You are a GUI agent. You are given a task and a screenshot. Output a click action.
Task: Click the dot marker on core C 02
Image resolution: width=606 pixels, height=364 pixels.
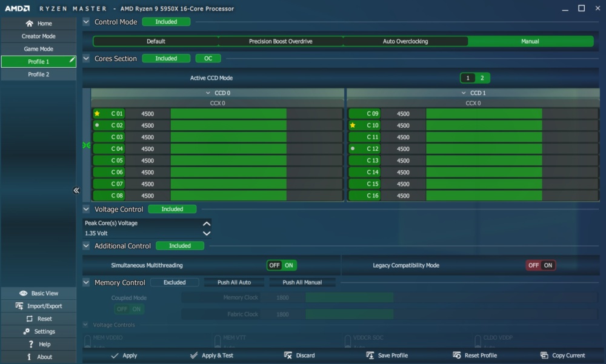97,125
